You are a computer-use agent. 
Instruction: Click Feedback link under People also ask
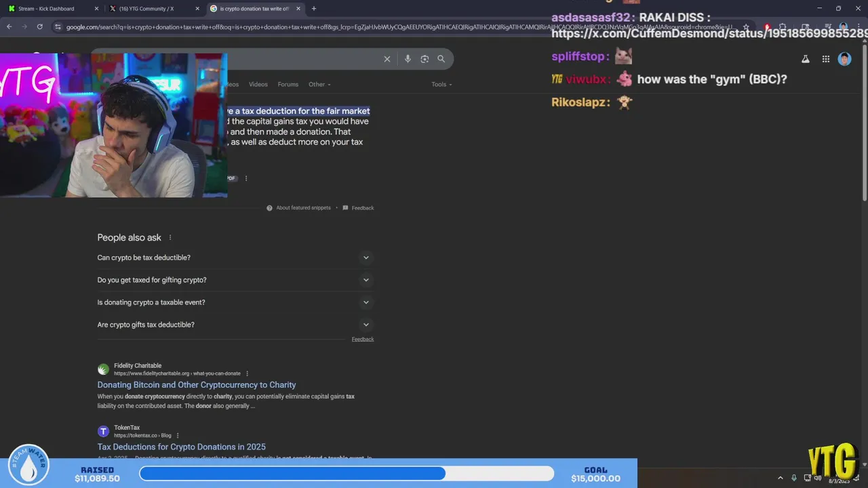(x=363, y=339)
